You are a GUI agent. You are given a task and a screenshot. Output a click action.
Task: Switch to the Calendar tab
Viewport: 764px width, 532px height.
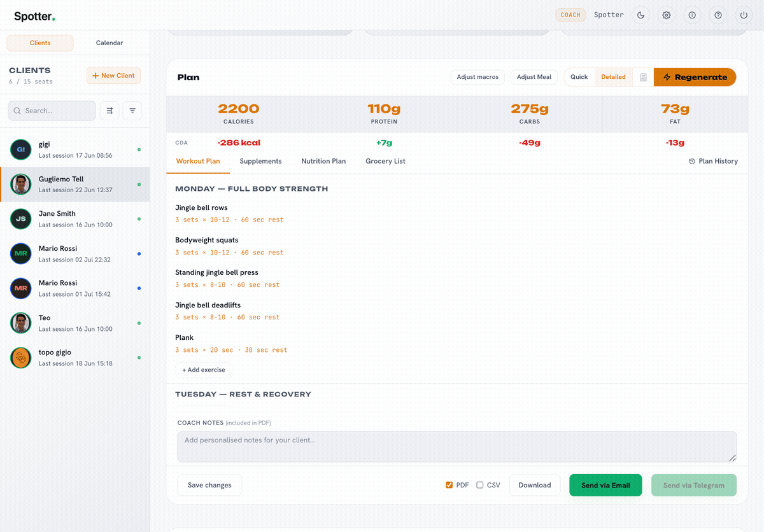tap(110, 43)
